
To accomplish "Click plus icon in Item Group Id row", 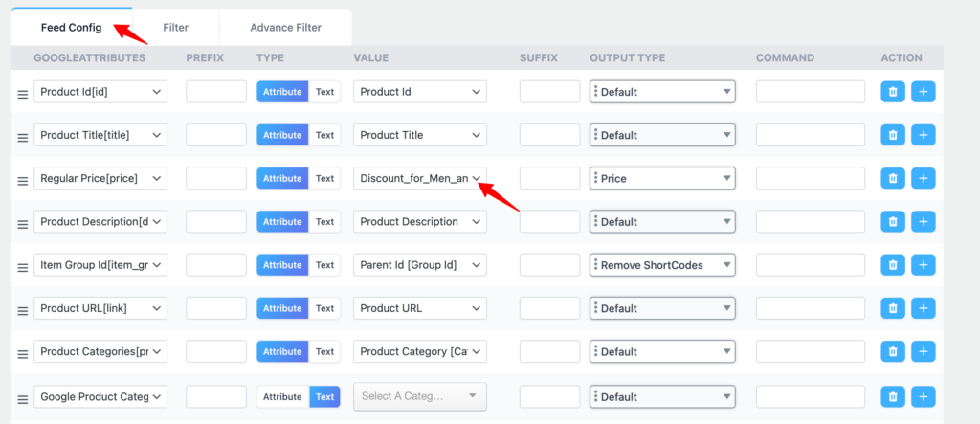I will [924, 265].
